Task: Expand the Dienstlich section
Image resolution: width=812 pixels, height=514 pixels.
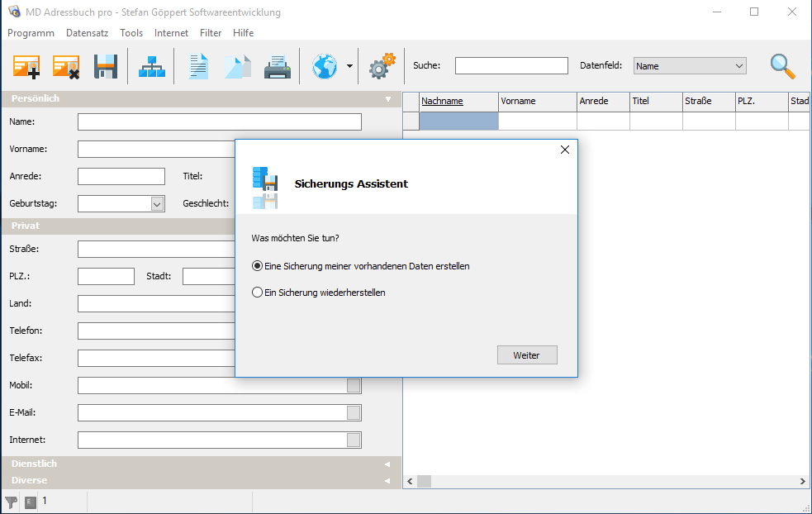Action: (201, 464)
